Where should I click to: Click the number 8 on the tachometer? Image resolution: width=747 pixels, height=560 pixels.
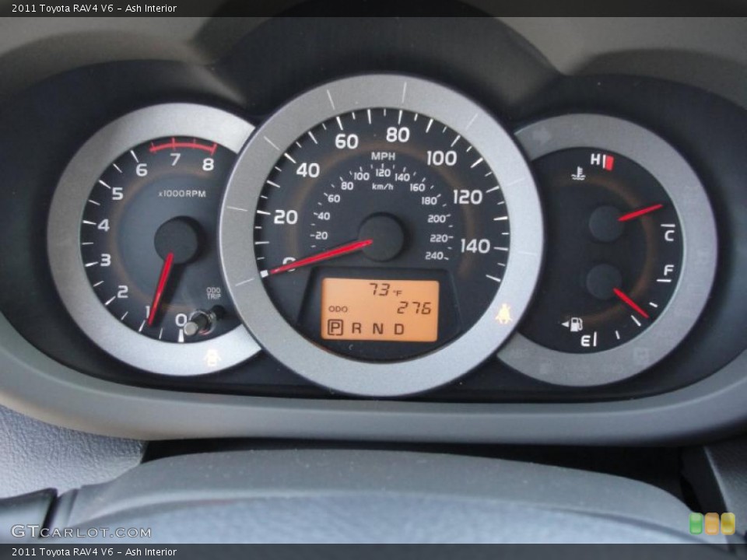(209, 164)
